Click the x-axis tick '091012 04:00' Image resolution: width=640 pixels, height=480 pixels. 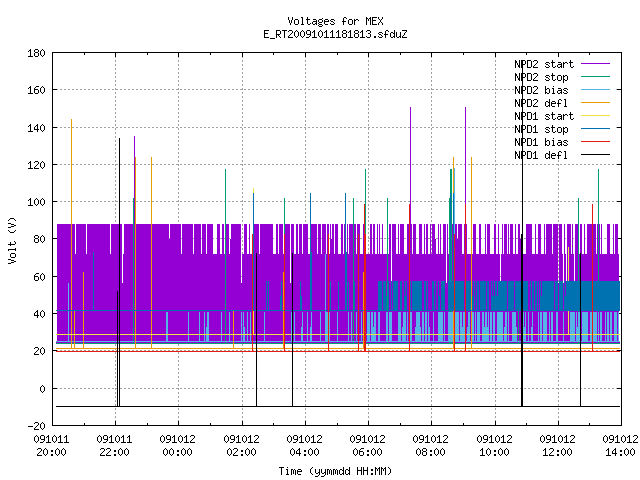coord(304,446)
